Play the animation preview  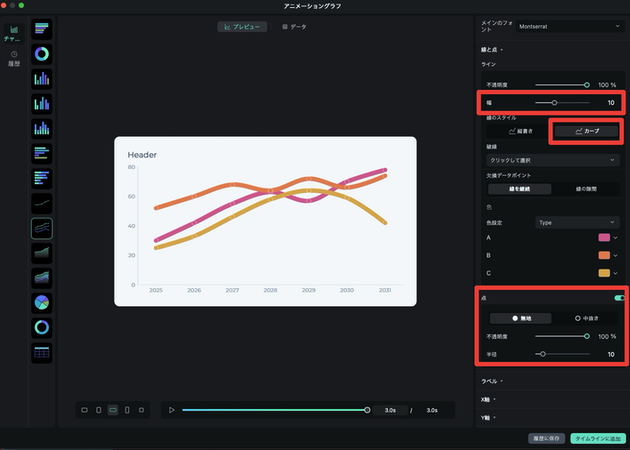click(172, 410)
